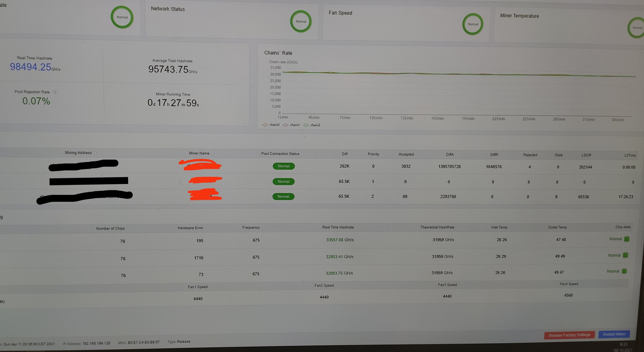Screen dimensions: 644x352
Task: Click the Restart Miner button
Action: click(x=614, y=334)
